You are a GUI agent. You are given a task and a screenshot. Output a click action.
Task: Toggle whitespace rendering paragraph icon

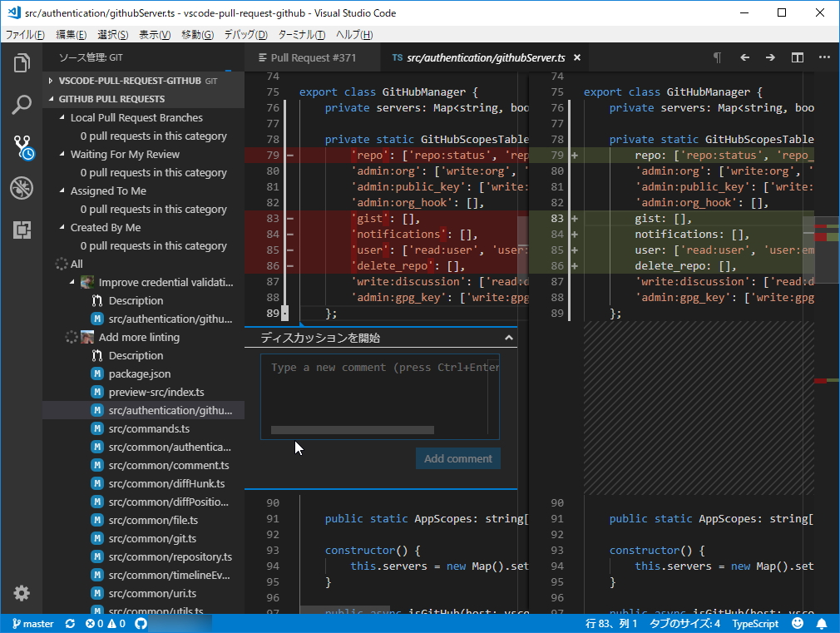[717, 57]
